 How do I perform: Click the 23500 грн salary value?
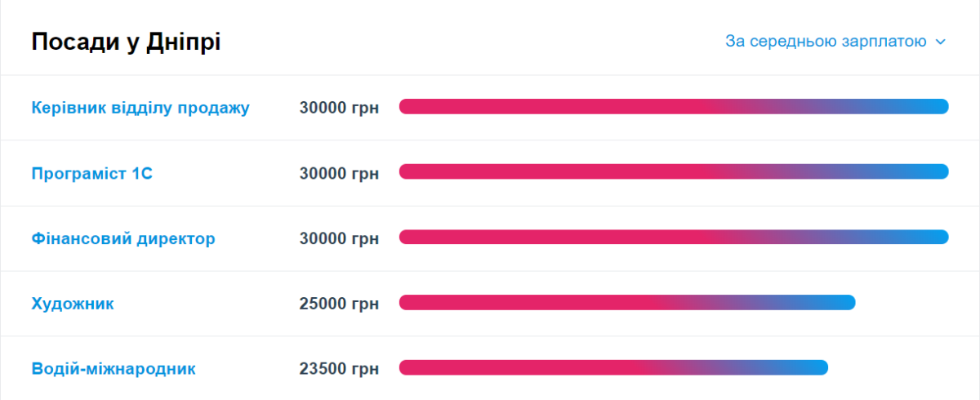point(339,369)
